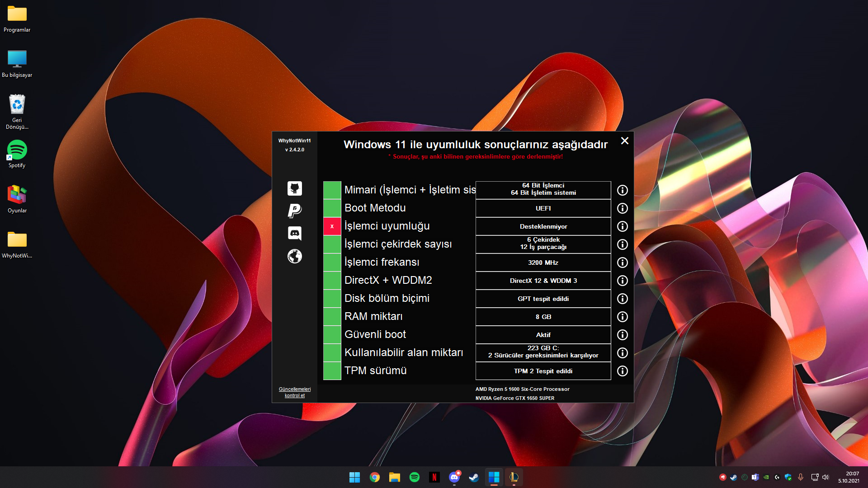Open the volume speaker control
This screenshot has width=868, height=488.
[x=826, y=477]
